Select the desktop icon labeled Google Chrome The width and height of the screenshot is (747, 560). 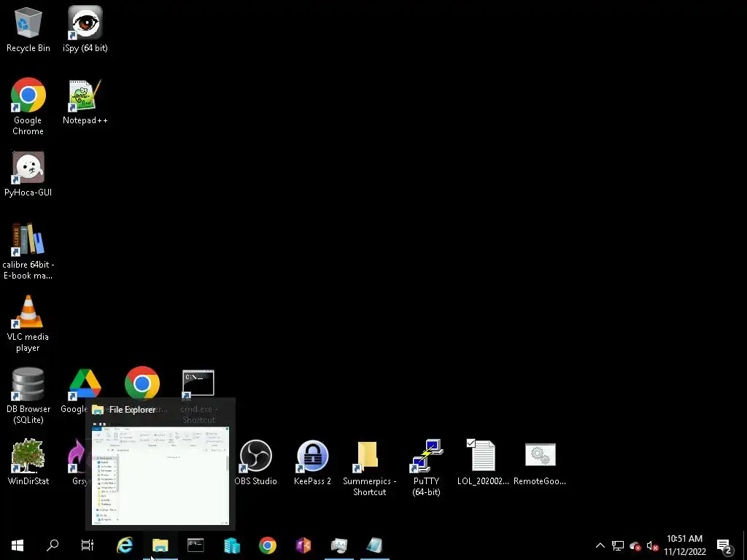28,106
